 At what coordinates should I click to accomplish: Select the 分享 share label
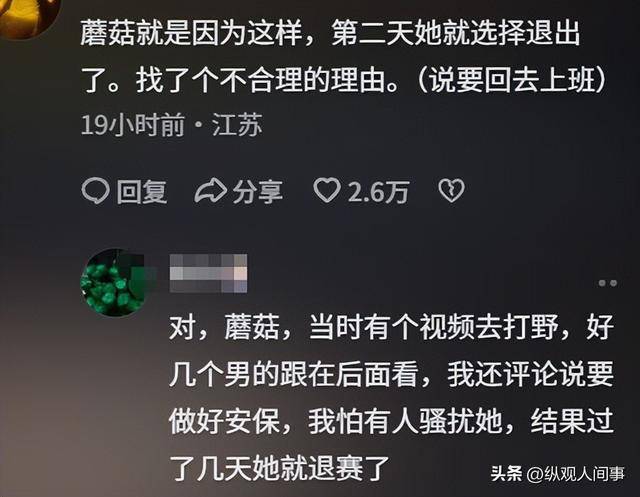tap(258, 191)
